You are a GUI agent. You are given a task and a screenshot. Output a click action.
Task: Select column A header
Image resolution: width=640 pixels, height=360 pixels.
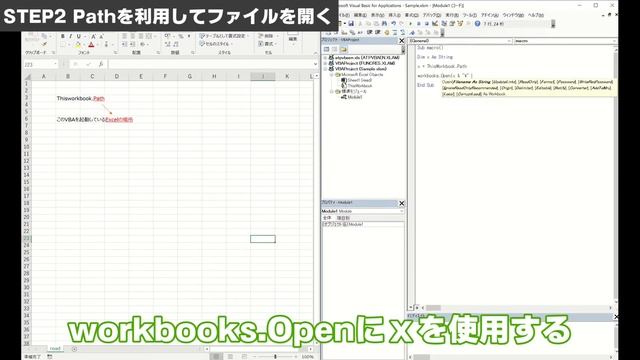44,76
